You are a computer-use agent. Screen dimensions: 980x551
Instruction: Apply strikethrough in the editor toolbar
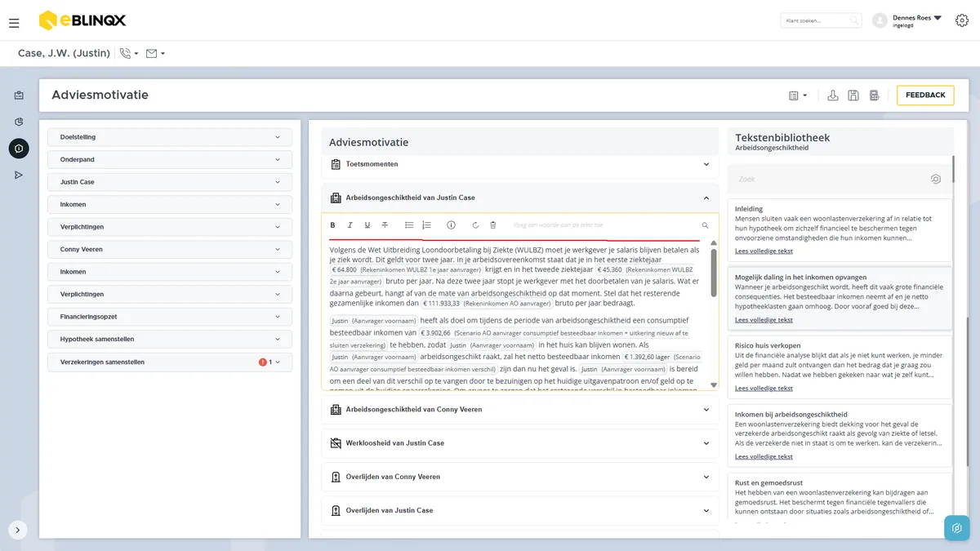[x=385, y=224]
